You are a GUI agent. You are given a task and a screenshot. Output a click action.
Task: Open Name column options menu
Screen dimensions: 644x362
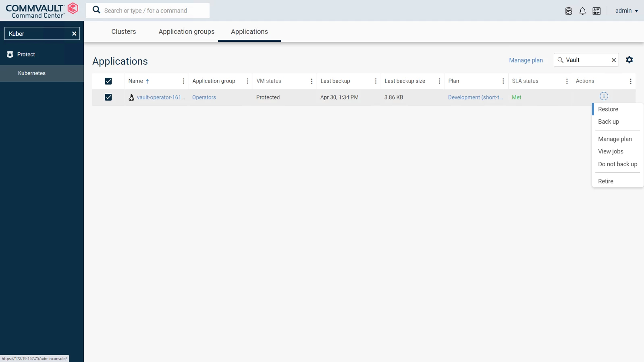click(x=183, y=81)
